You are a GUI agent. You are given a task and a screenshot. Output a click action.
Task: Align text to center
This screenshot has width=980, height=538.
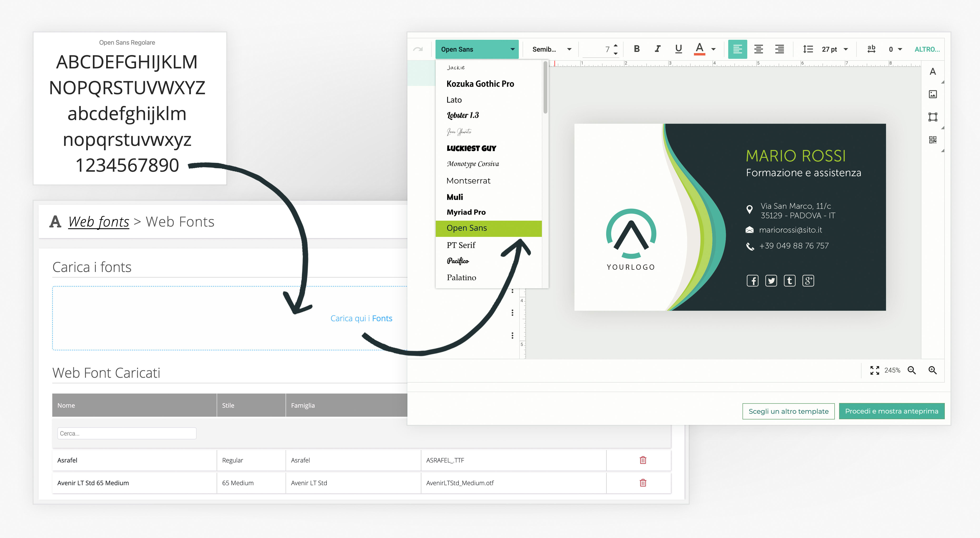click(758, 49)
